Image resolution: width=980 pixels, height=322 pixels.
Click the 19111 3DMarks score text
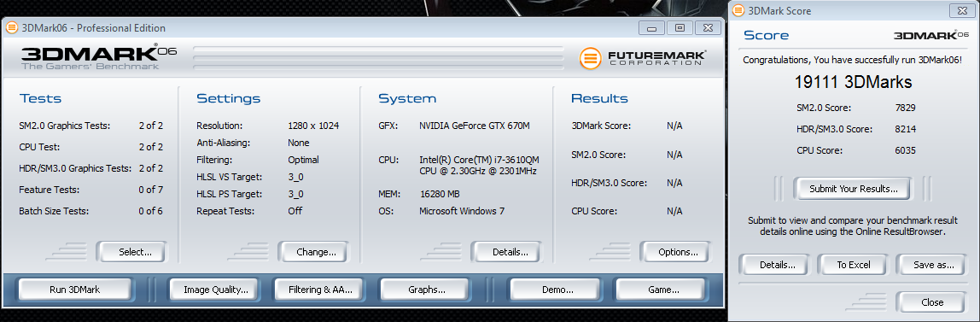853,82
